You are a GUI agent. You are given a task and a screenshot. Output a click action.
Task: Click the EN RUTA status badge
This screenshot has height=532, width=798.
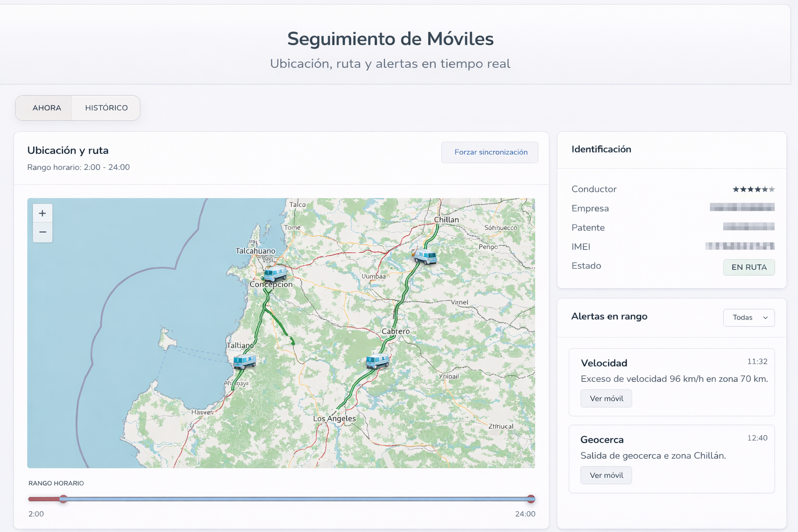point(749,267)
